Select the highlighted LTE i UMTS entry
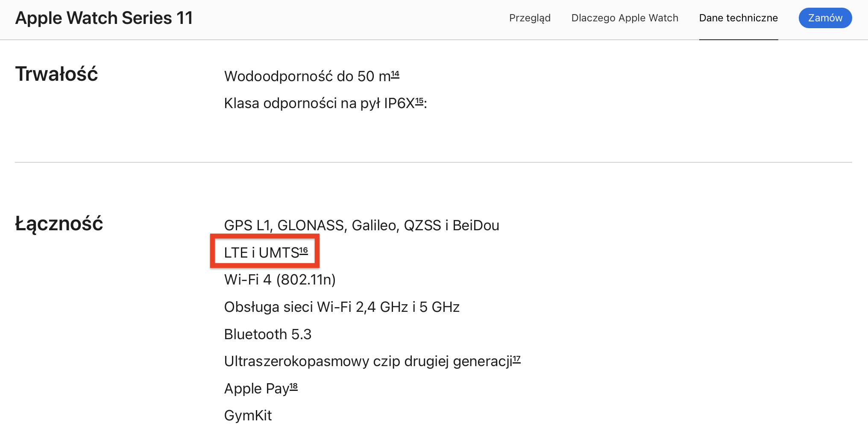 pos(262,252)
